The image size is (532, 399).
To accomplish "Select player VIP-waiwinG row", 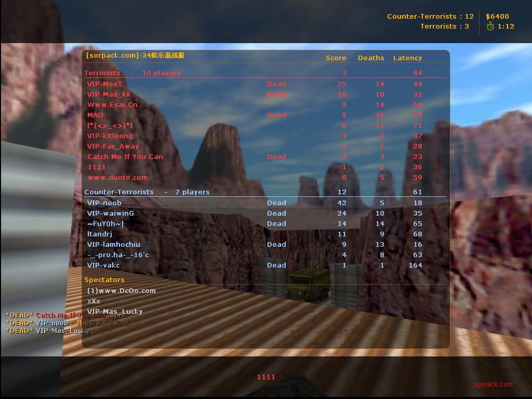I will 110,213.
